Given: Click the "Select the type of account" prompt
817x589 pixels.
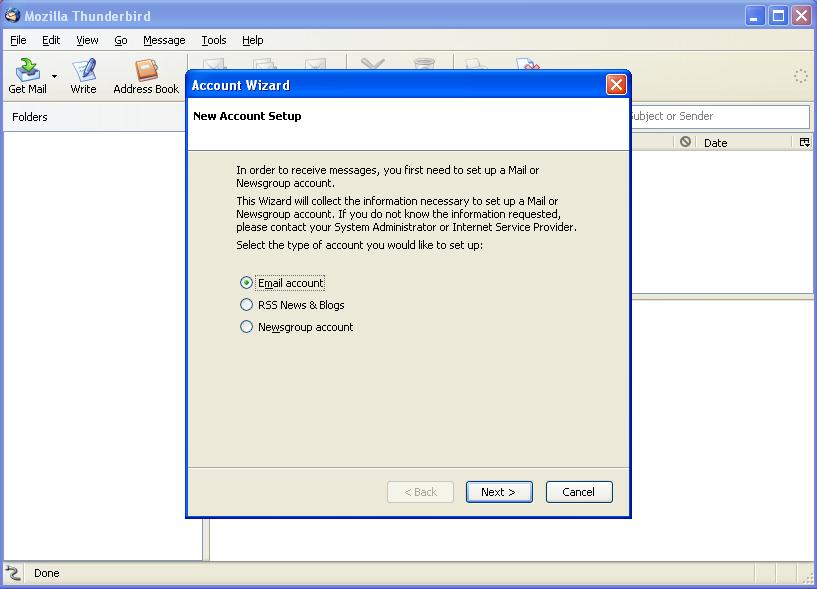Looking at the screenshot, I should click(x=360, y=245).
